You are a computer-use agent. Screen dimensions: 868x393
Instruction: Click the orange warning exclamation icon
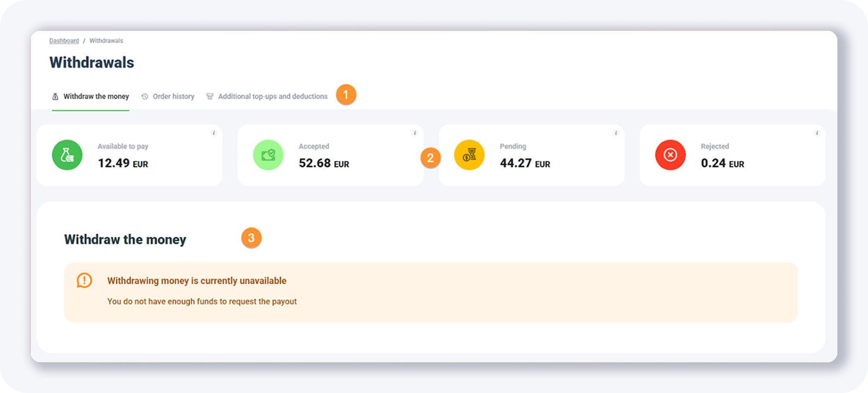click(x=84, y=281)
